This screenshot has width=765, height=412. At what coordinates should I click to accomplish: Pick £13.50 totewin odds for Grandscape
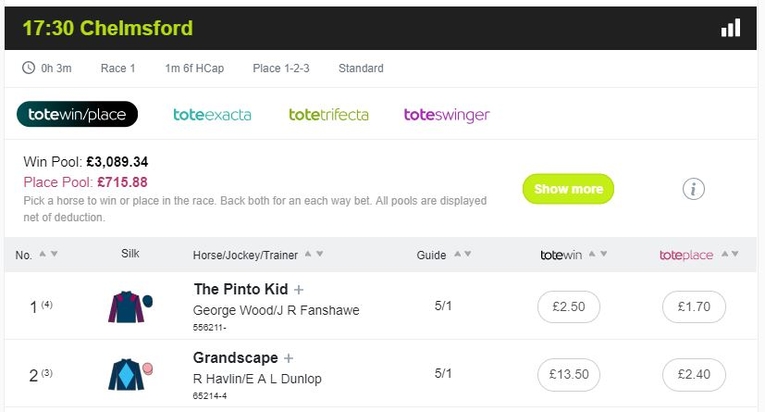tap(569, 375)
